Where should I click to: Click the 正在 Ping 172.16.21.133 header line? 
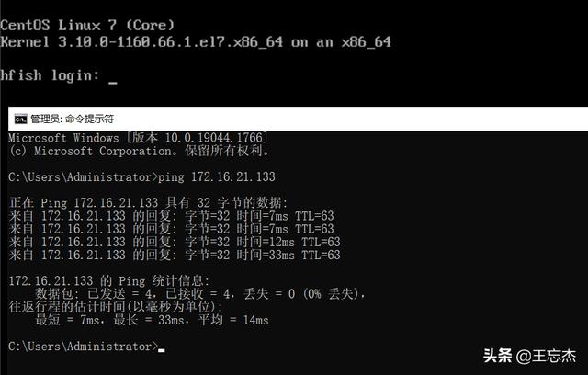click(148, 203)
